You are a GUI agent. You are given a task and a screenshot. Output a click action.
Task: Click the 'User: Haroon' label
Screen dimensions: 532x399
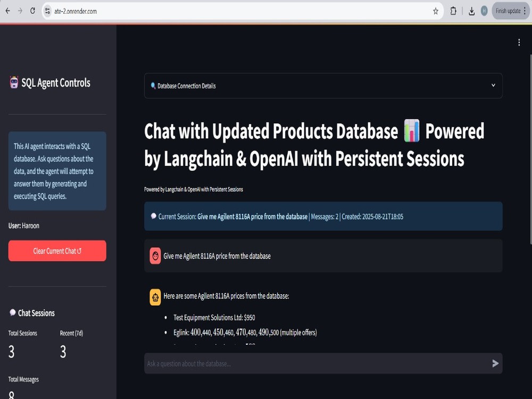click(24, 226)
